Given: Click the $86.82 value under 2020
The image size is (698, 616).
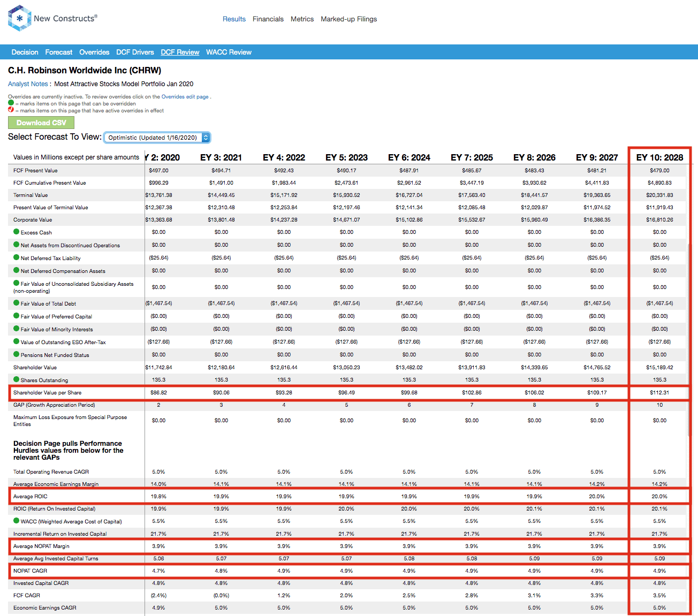Looking at the screenshot, I should click(158, 392).
